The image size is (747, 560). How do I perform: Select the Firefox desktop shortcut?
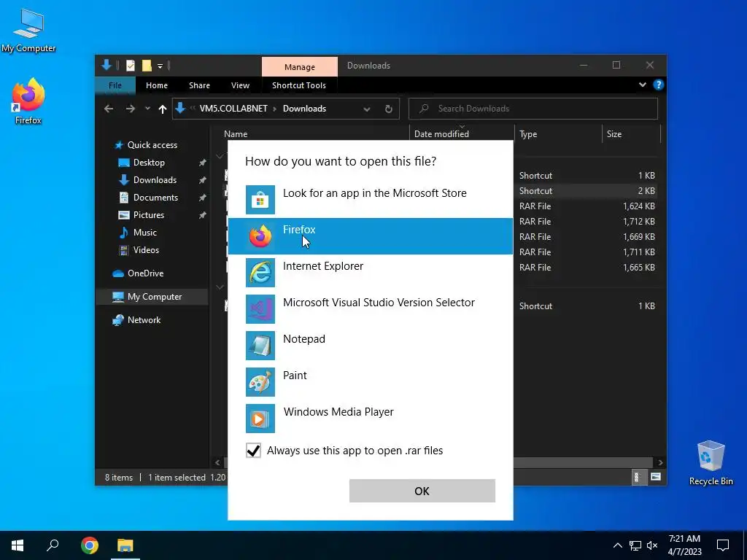pos(28,101)
